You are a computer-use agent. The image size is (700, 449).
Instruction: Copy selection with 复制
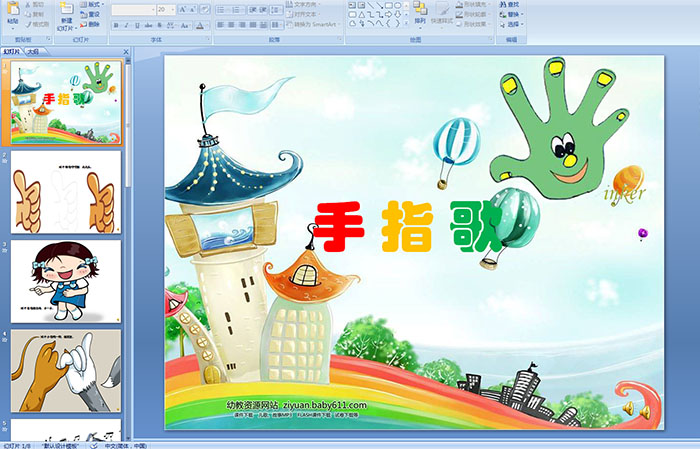[x=35, y=14]
